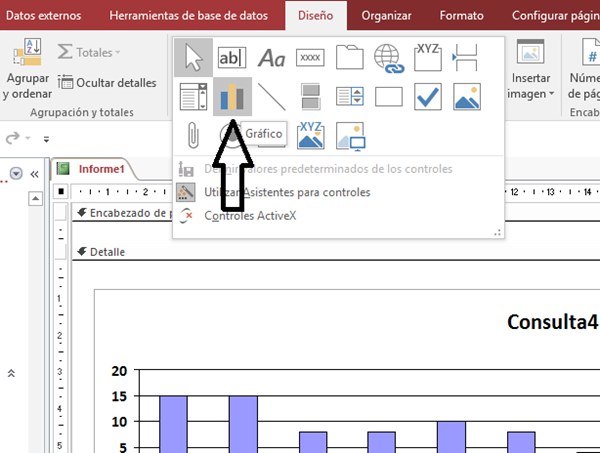Select the Detalle section bar
Image resolution: width=600 pixels, height=453 pixels.
tap(336, 252)
